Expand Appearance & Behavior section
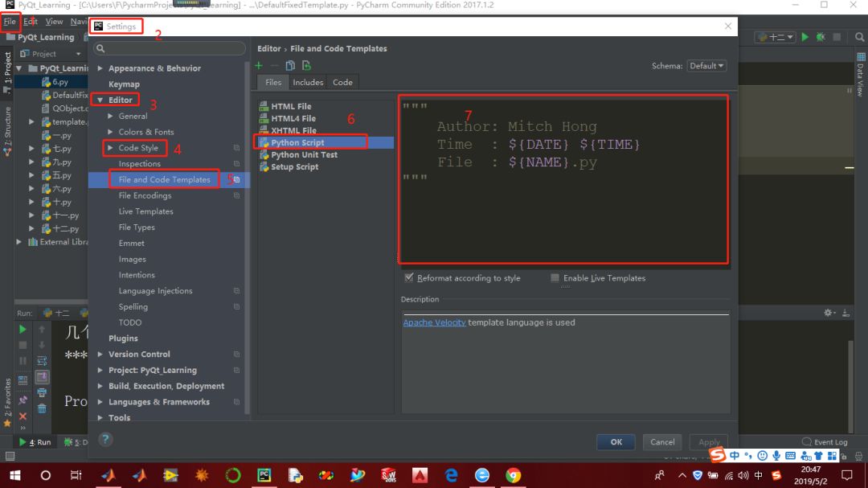Image resolution: width=868 pixels, height=488 pixels. coord(100,68)
